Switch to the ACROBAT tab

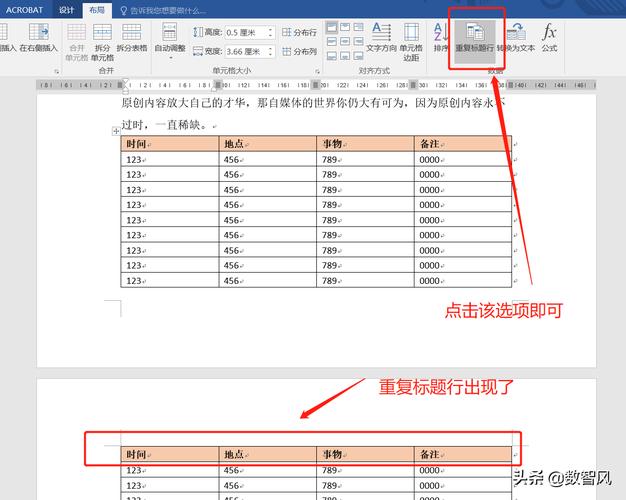24,10
